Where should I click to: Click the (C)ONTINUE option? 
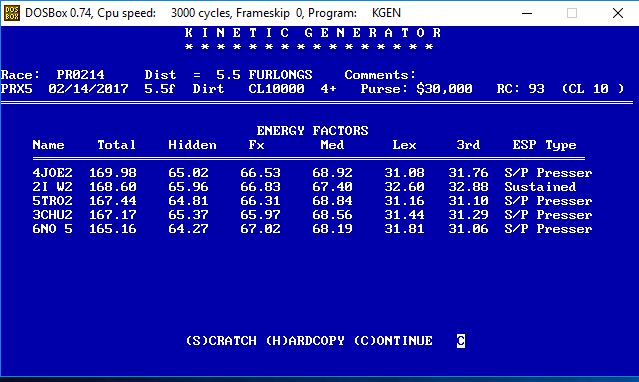393,340
